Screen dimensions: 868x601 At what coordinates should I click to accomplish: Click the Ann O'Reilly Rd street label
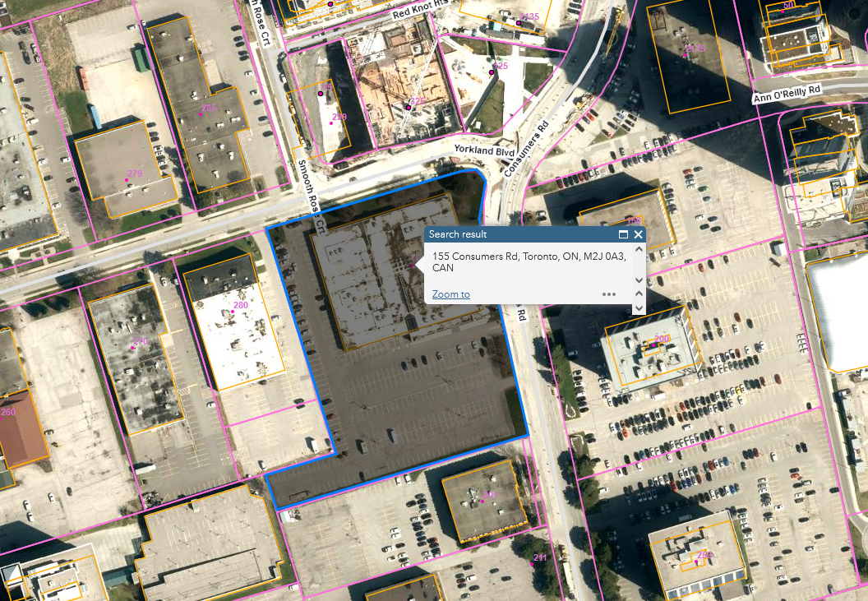(x=787, y=94)
